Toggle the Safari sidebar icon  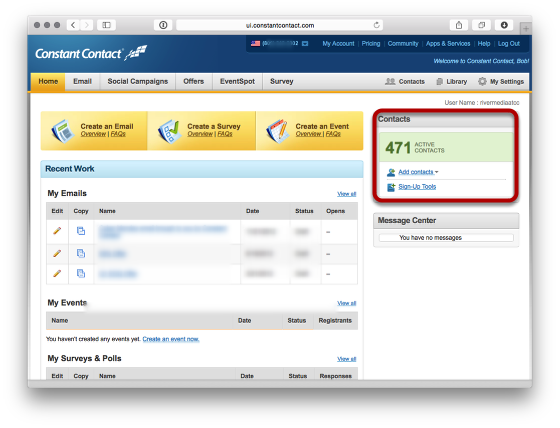click(106, 25)
